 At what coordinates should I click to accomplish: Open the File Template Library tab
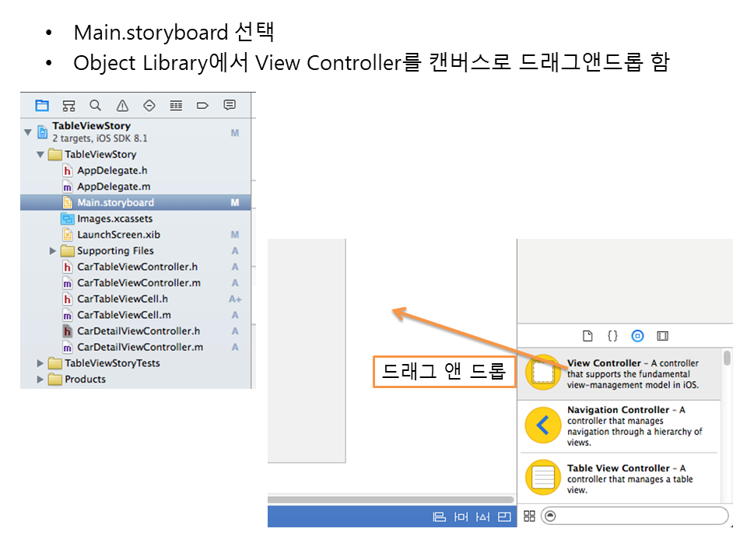coord(588,336)
